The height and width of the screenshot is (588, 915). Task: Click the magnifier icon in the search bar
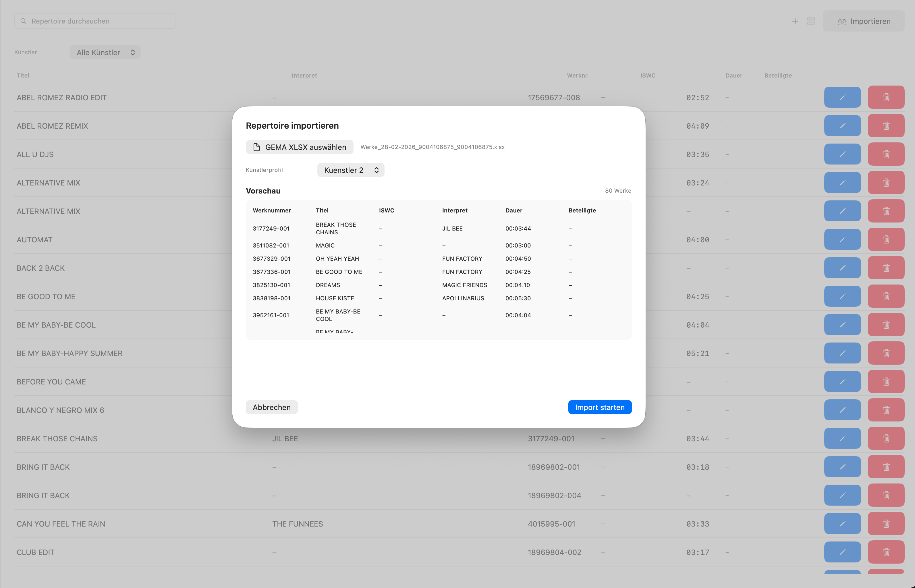pyautogui.click(x=24, y=21)
